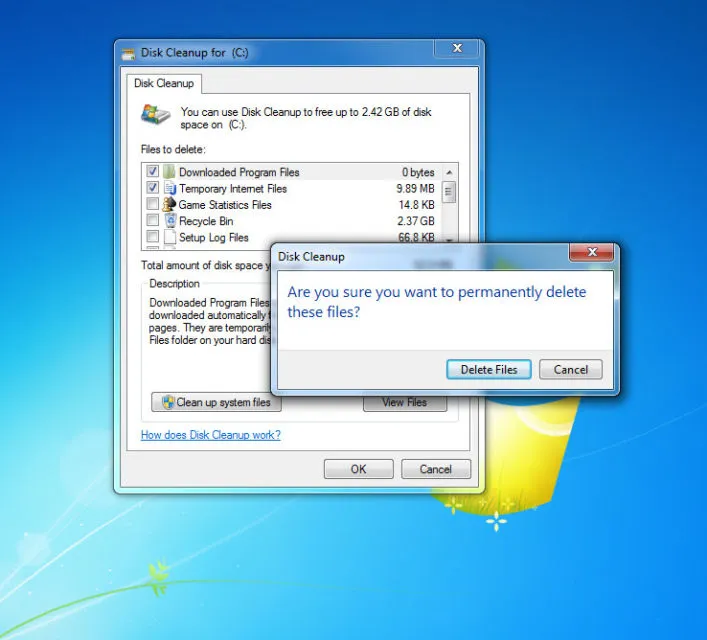Click the Setup Log Files page icon
The image size is (707, 640).
click(x=170, y=237)
